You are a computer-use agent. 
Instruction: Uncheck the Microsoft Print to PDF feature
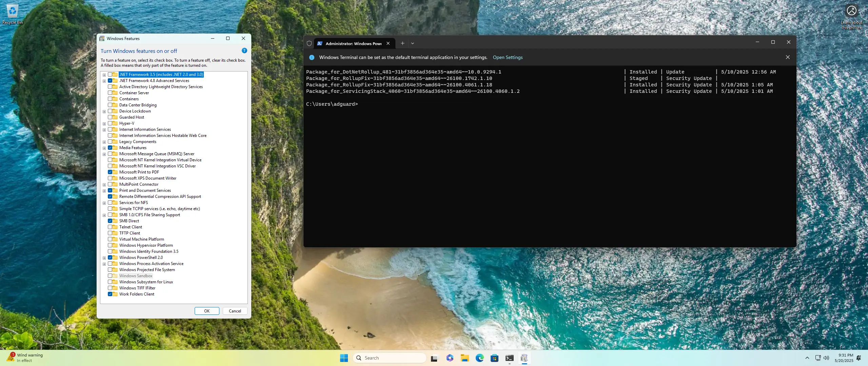pyautogui.click(x=110, y=172)
